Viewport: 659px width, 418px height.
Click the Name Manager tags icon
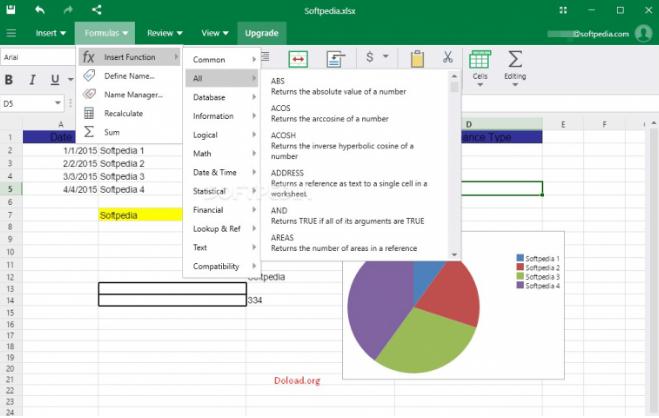tap(89, 94)
